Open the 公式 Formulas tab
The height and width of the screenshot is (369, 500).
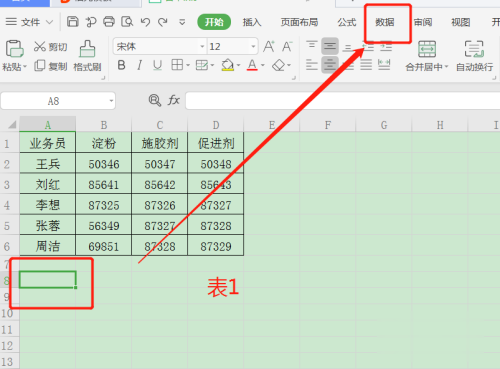(x=347, y=22)
